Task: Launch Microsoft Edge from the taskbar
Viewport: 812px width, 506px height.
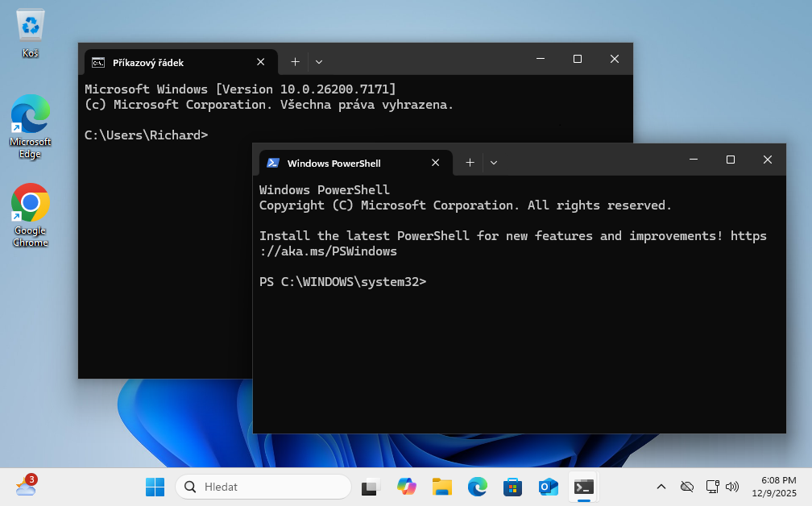Action: (478, 487)
